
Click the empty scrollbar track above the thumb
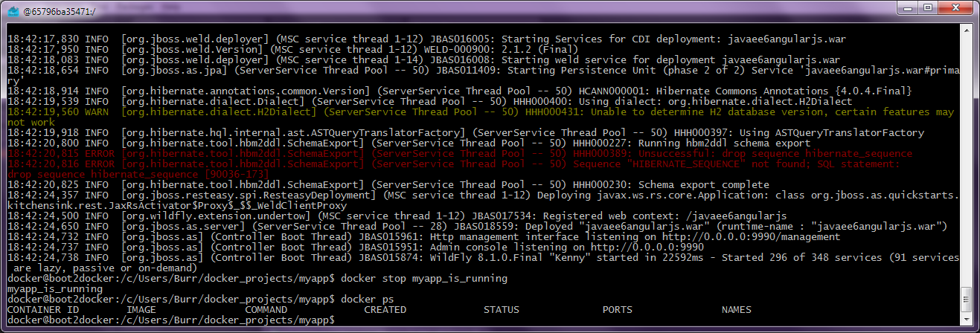tap(967, 149)
